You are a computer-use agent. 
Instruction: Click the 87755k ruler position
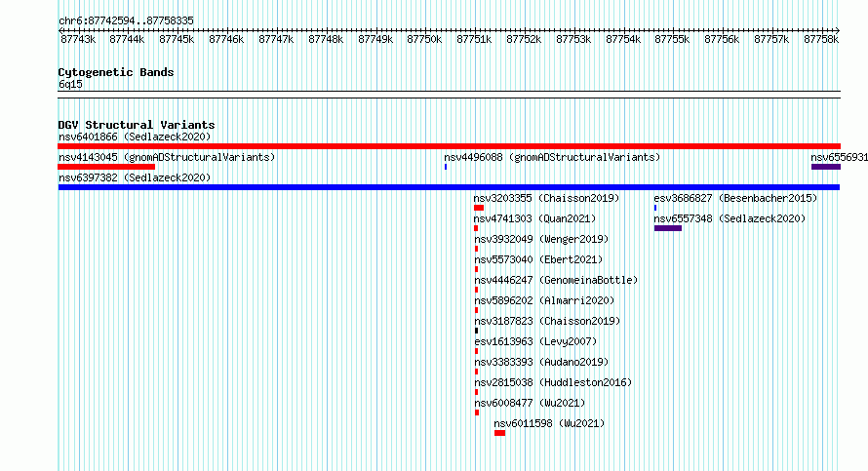click(672, 39)
